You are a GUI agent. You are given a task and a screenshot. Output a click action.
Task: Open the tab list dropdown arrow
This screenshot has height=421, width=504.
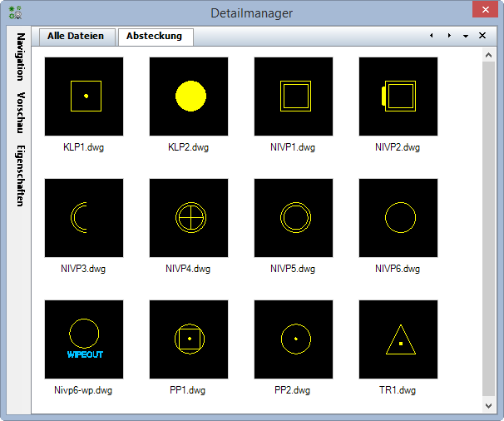[465, 37]
